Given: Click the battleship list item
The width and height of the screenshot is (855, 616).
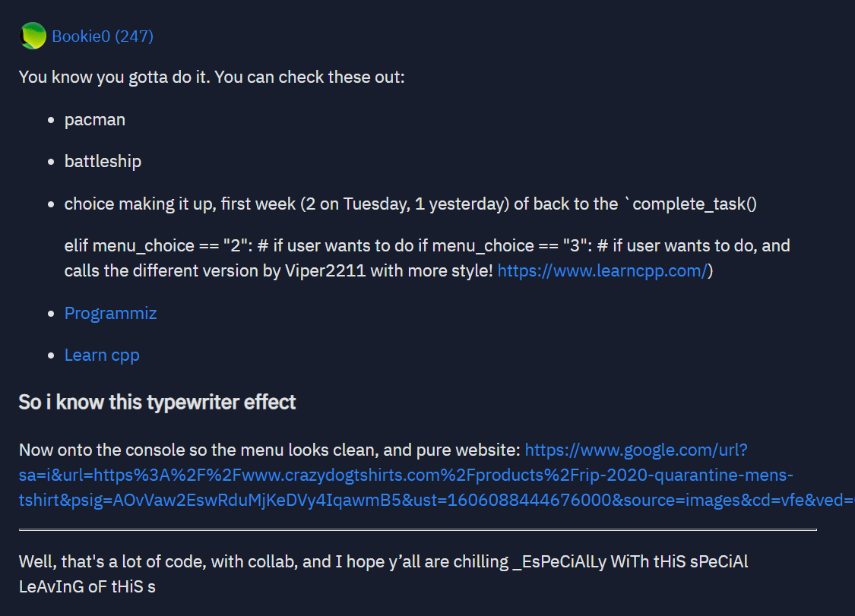Looking at the screenshot, I should pos(103,161).
